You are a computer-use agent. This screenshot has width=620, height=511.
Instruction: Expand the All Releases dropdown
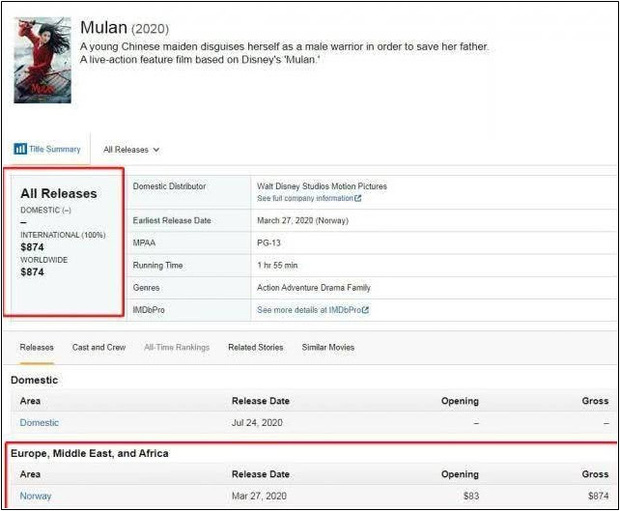pyautogui.click(x=132, y=150)
